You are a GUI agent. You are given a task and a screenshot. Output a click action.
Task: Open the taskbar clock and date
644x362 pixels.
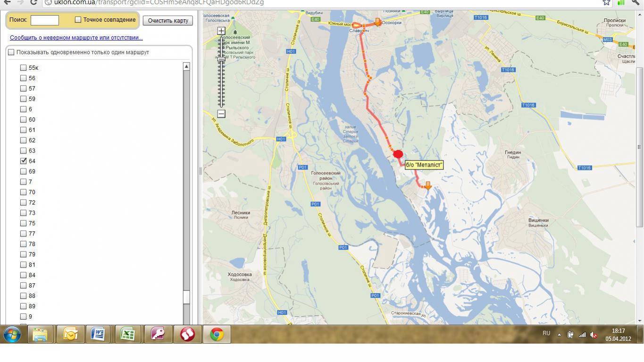pyautogui.click(x=619, y=335)
